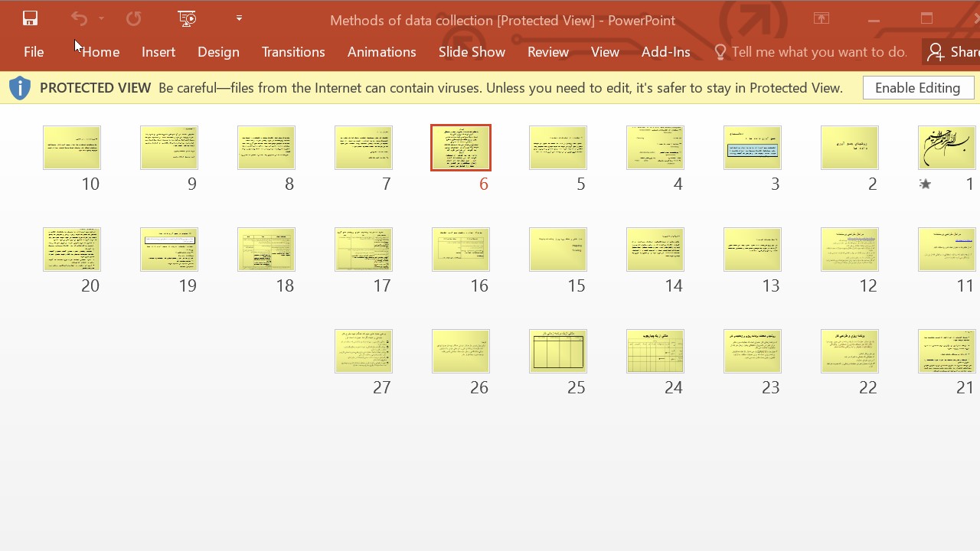This screenshot has height=551, width=980.
Task: Click the PROTECTED VIEW label text
Action: [95, 88]
